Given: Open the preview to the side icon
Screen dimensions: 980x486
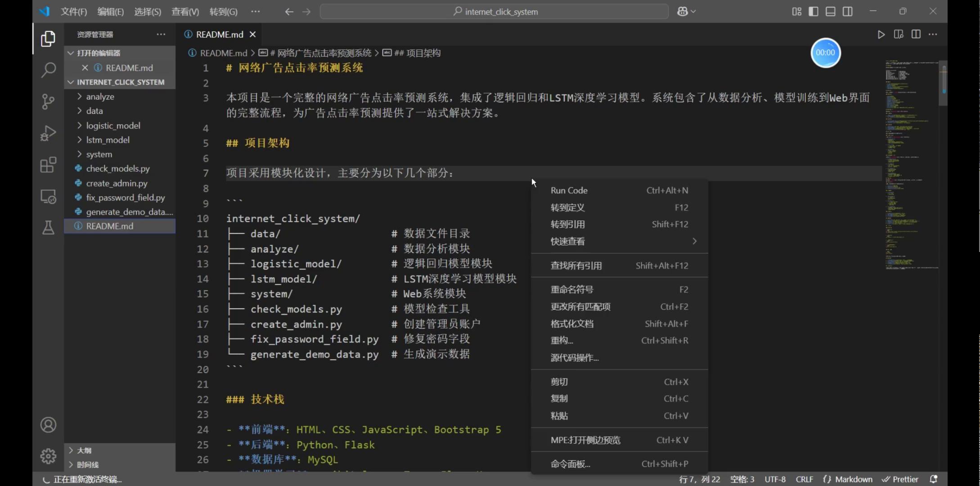Looking at the screenshot, I should [899, 35].
